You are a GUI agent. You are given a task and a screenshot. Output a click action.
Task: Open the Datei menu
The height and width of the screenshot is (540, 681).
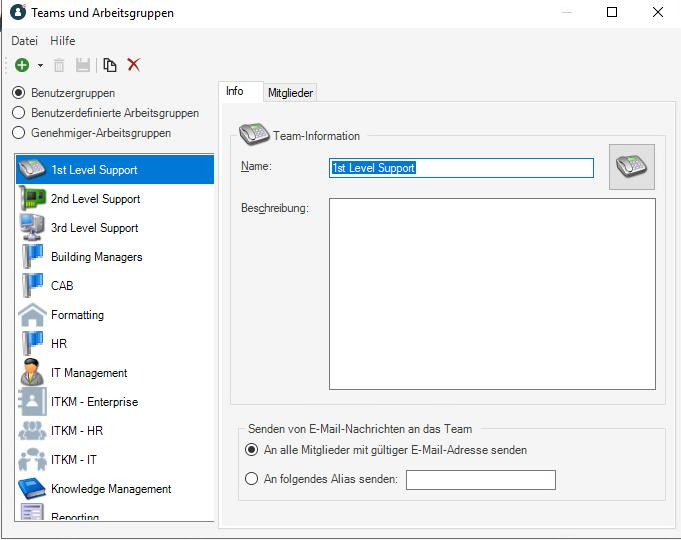24,41
